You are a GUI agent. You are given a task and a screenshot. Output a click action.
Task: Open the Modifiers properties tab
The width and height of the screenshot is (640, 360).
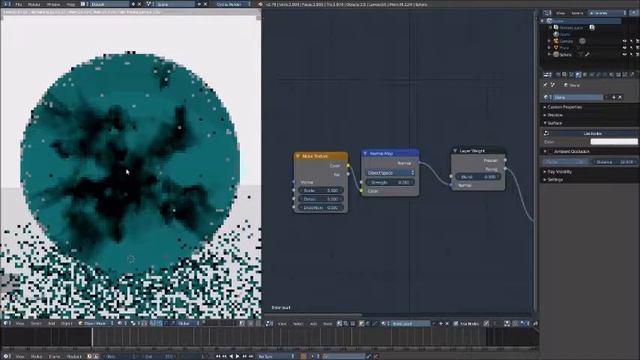tap(598, 75)
